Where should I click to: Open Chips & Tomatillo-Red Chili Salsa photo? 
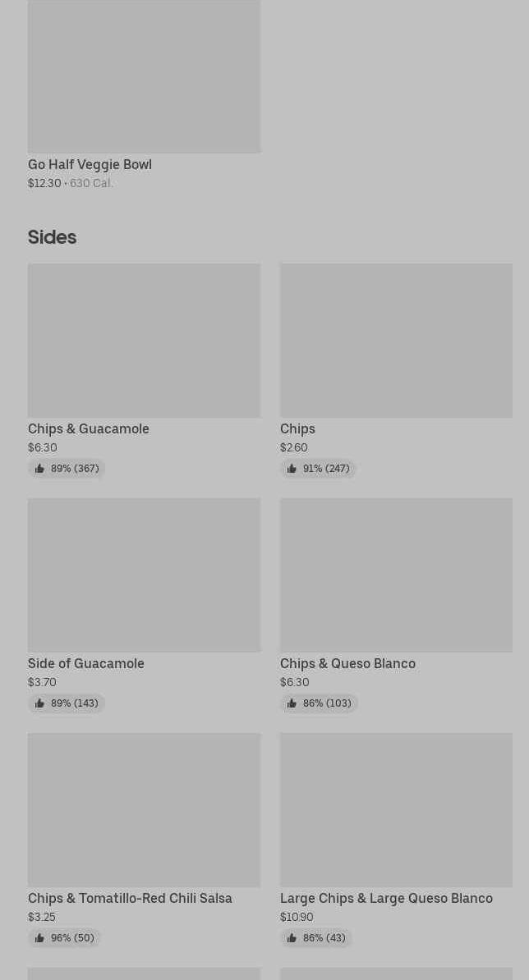(144, 809)
